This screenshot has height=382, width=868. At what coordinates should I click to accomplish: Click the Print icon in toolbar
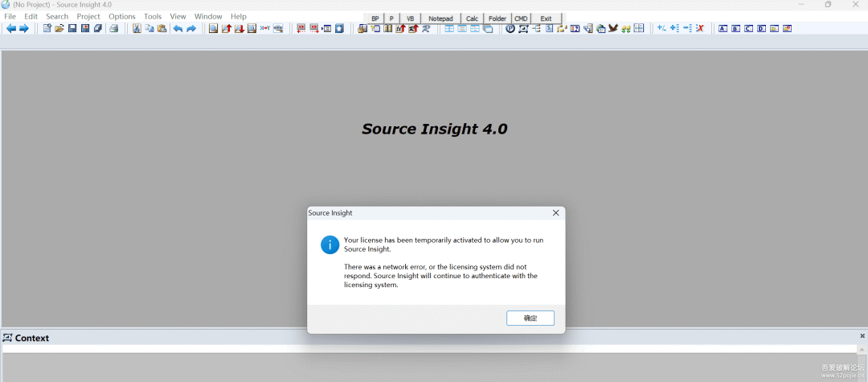[x=113, y=29]
